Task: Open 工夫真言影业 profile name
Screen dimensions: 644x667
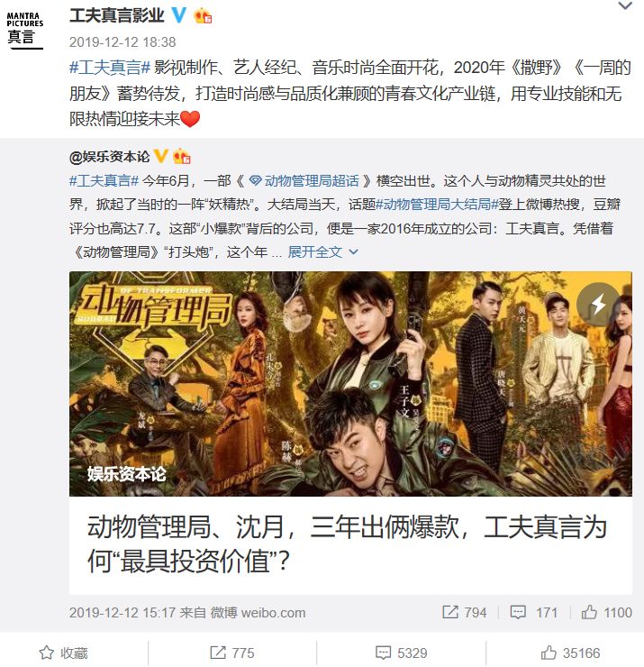Action: click(116, 15)
